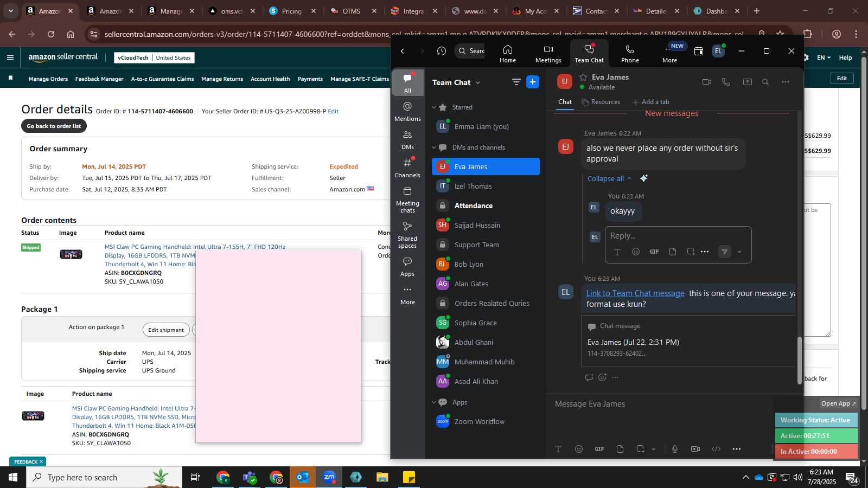
Task: Open Feedback Manager menu item
Action: (x=99, y=79)
